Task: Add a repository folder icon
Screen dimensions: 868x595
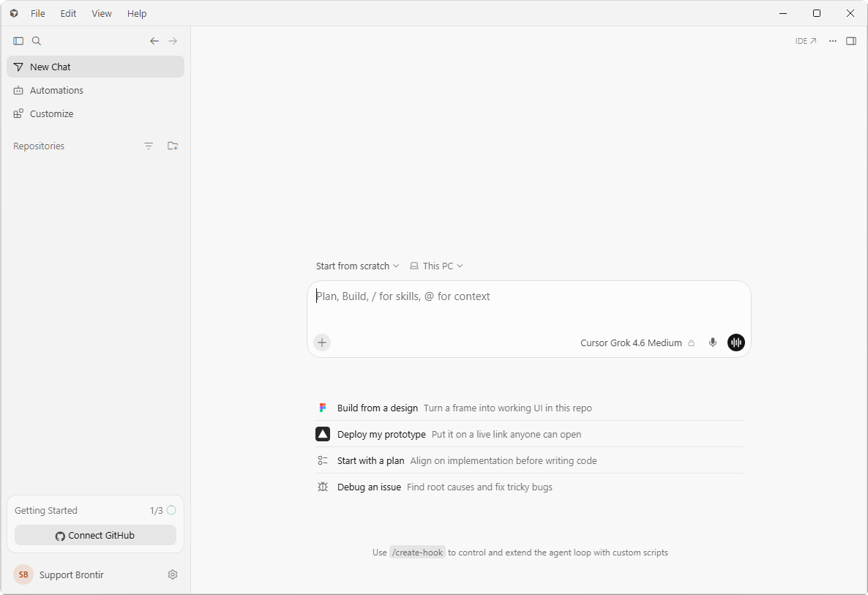Action: [173, 146]
